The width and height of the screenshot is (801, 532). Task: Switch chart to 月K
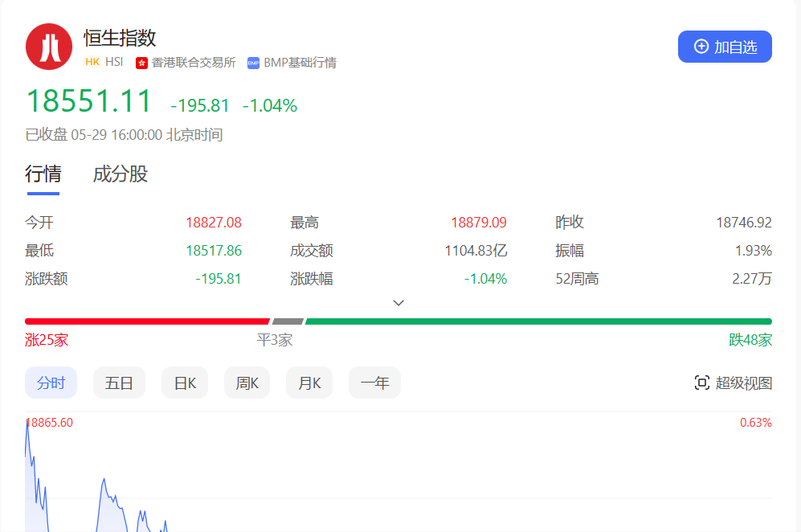pyautogui.click(x=309, y=383)
